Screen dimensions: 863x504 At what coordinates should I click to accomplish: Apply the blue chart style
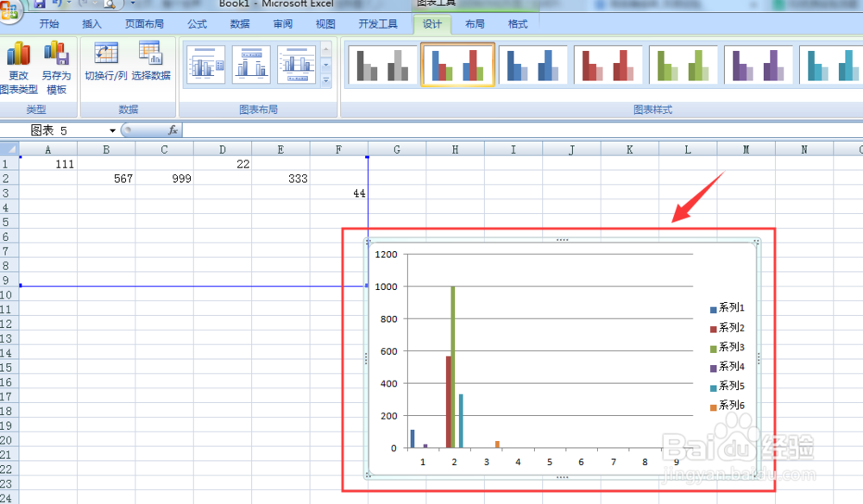[532, 66]
